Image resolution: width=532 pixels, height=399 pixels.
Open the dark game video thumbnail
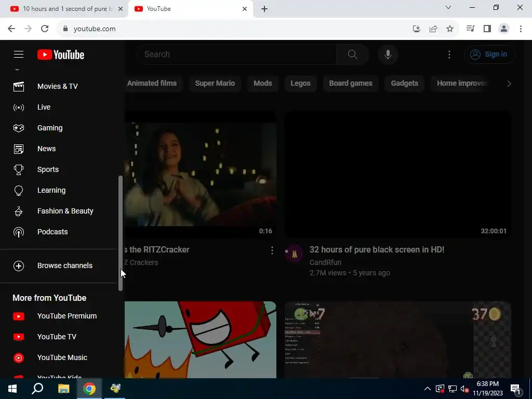(x=397, y=340)
